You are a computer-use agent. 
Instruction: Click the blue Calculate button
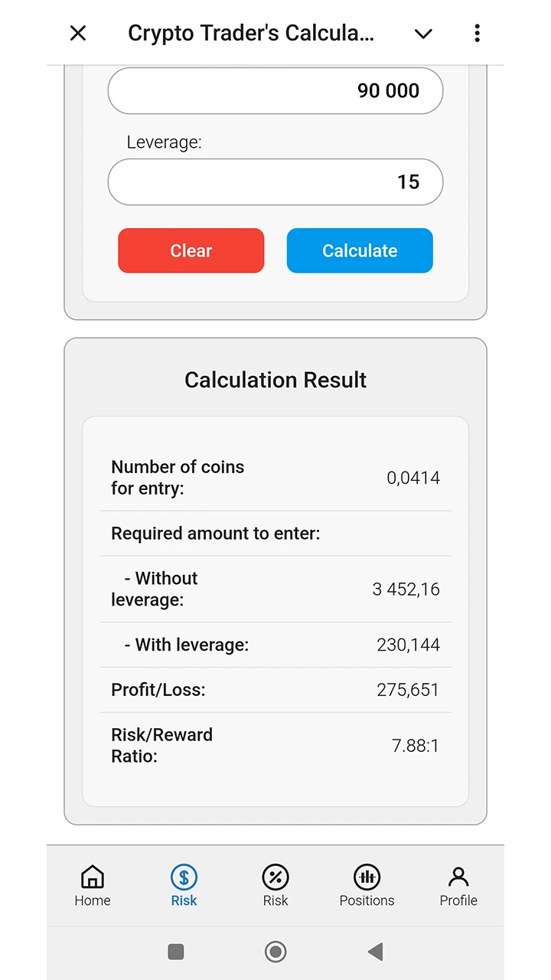pyautogui.click(x=360, y=250)
